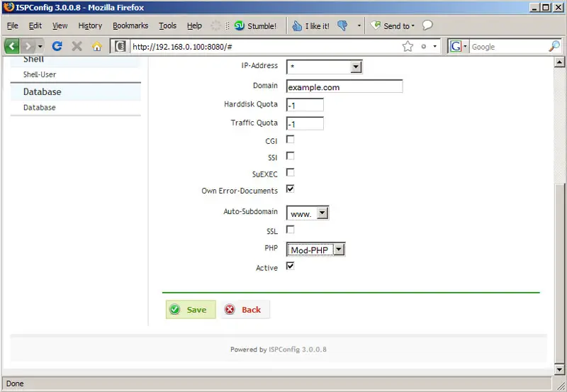Enable the SSL checkbox
This screenshot has width=567, height=392.
pos(290,230)
